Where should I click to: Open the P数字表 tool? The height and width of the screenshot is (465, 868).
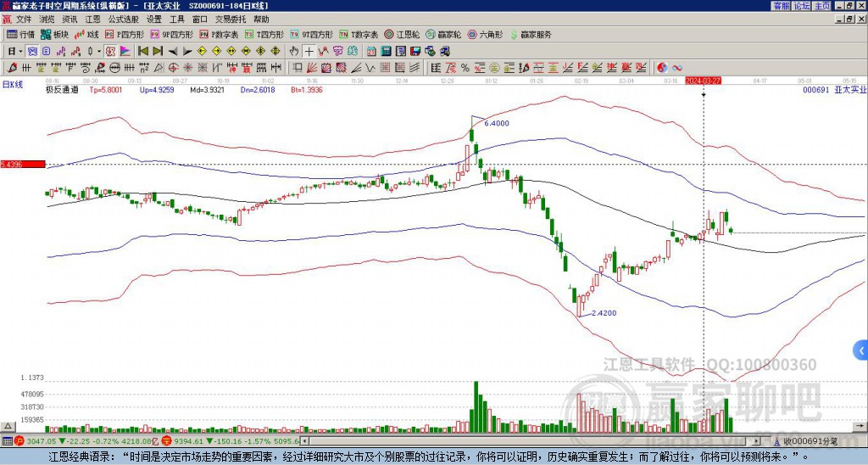pyautogui.click(x=219, y=34)
